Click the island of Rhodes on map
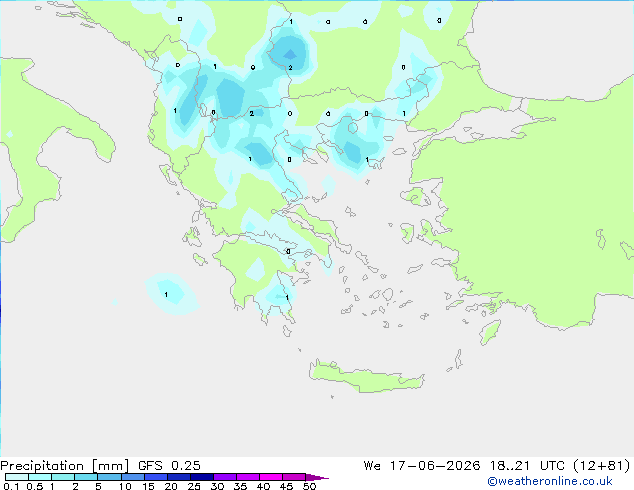The height and width of the screenshot is (490, 634). click(x=490, y=332)
